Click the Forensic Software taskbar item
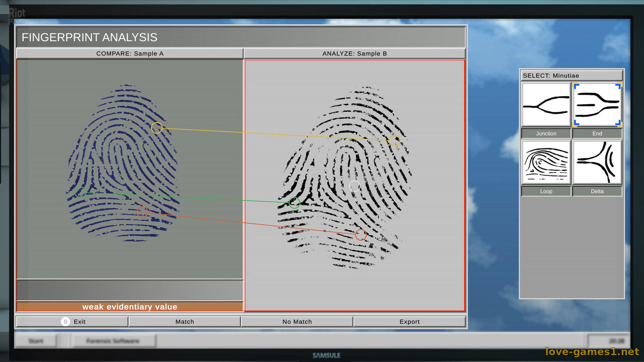The image size is (644, 362). pos(113,341)
